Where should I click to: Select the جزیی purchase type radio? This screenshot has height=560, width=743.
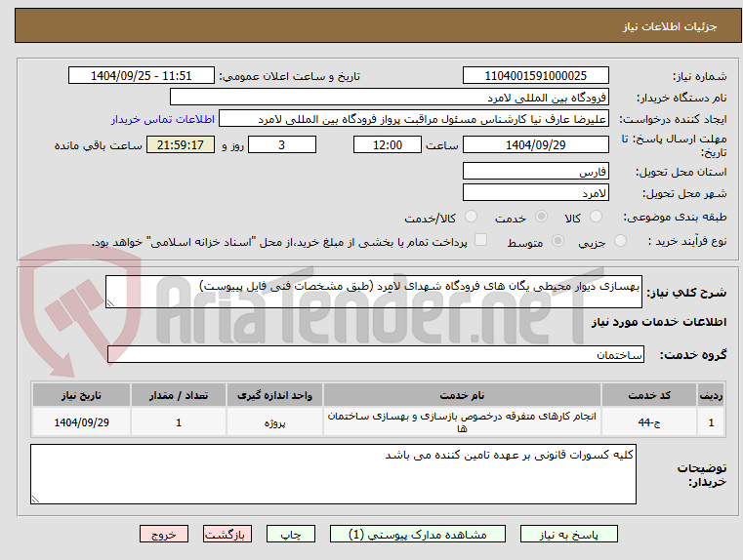coord(620,241)
